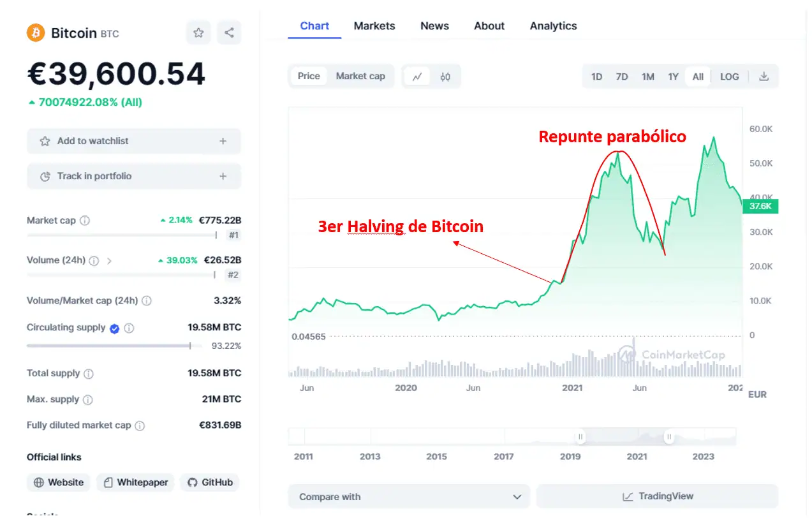Switch to line chart view icon
The image size is (812, 530).
pos(417,77)
